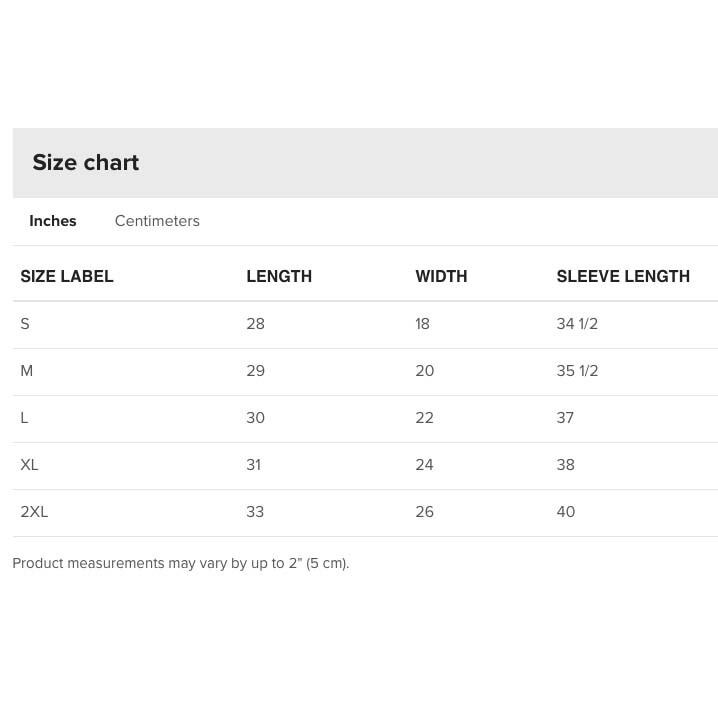Click the 35 1/2 sleeve length value
The image size is (718, 718).
(x=577, y=370)
